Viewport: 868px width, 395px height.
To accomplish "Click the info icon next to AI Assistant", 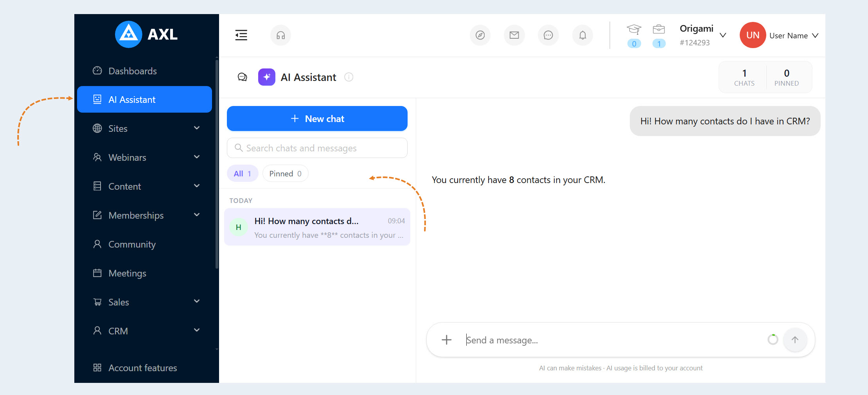I will (349, 77).
